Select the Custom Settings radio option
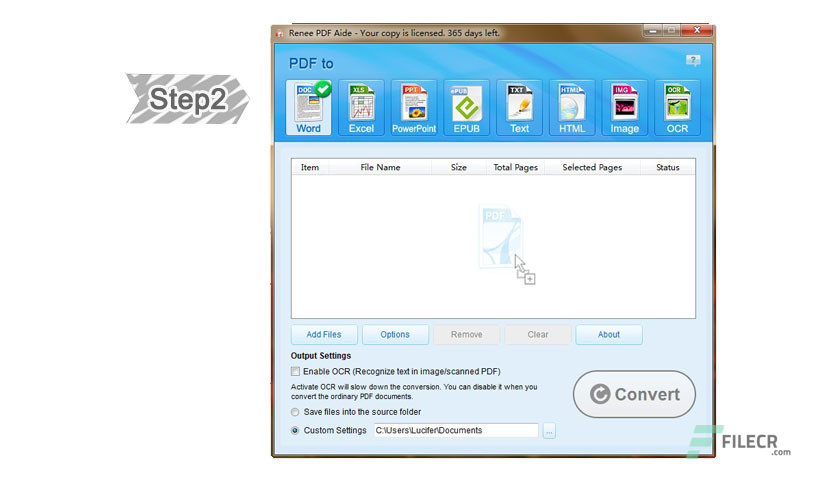Viewport: 836px width, 484px height. click(x=295, y=431)
